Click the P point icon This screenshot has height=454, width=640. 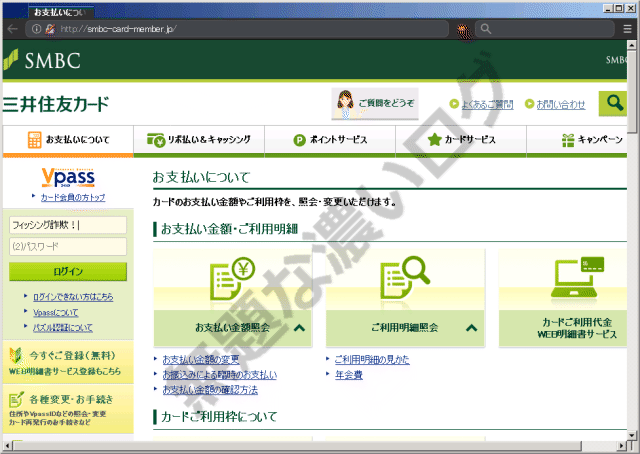pos(300,140)
